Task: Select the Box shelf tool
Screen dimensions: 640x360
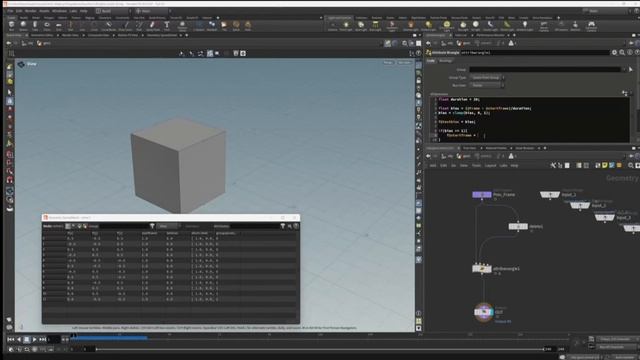Action: pyautogui.click(x=11, y=26)
